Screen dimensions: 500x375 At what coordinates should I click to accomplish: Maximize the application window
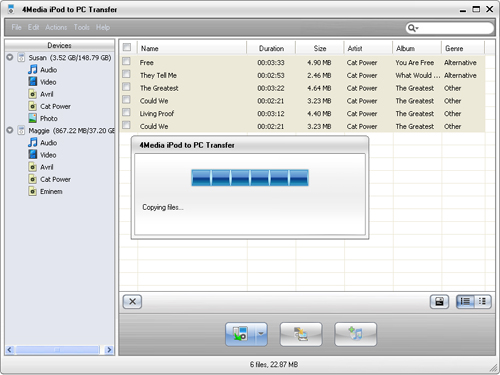[476, 9]
